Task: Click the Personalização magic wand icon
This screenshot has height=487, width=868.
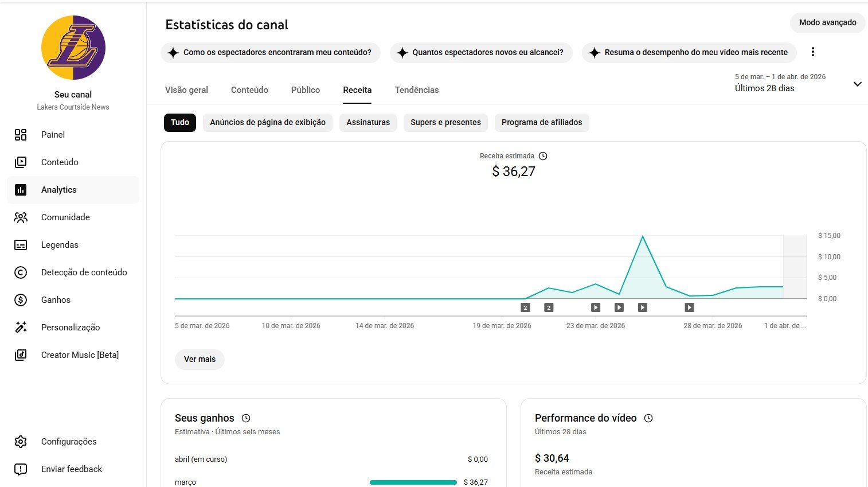Action: (x=21, y=328)
